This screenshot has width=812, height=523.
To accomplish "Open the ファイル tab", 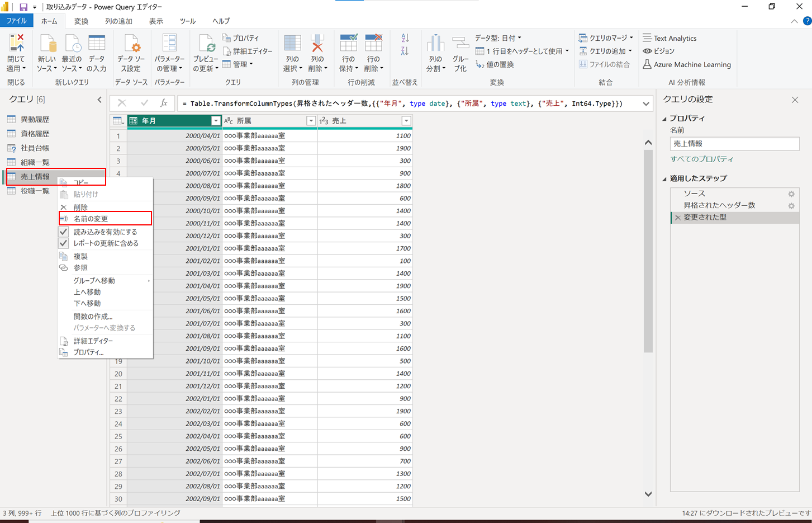I will tap(17, 21).
